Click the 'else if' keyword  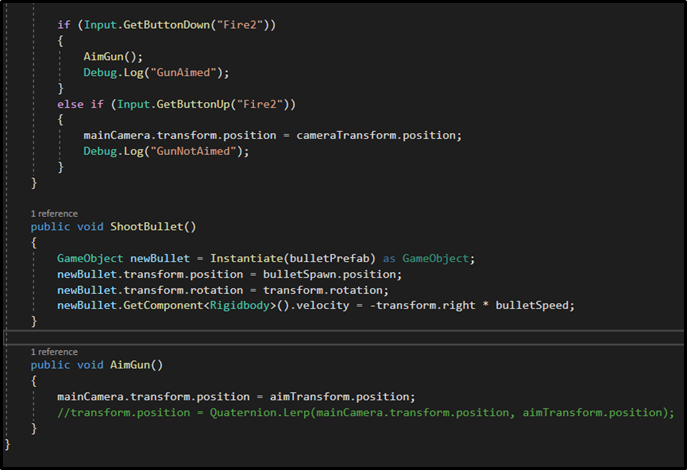pyautogui.click(x=80, y=105)
